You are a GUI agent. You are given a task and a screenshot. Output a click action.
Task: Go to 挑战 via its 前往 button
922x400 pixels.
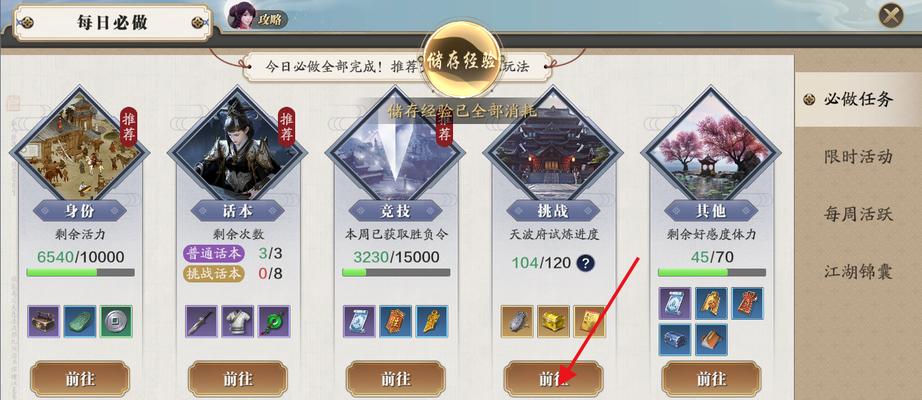pos(553,378)
